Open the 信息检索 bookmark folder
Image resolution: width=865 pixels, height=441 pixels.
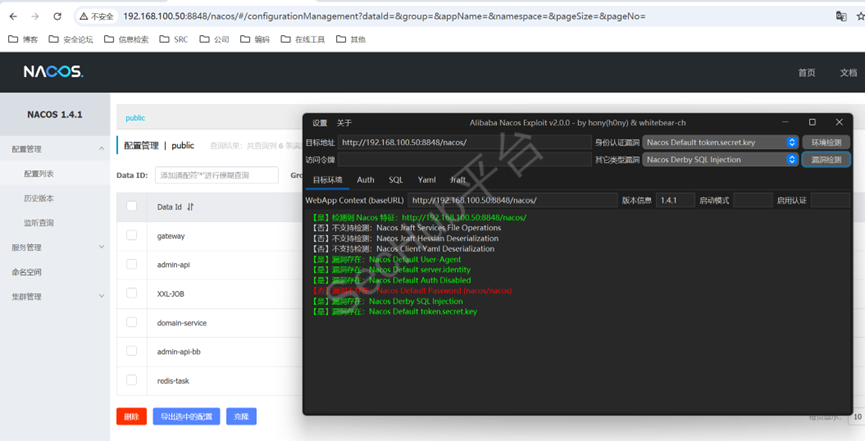point(126,39)
